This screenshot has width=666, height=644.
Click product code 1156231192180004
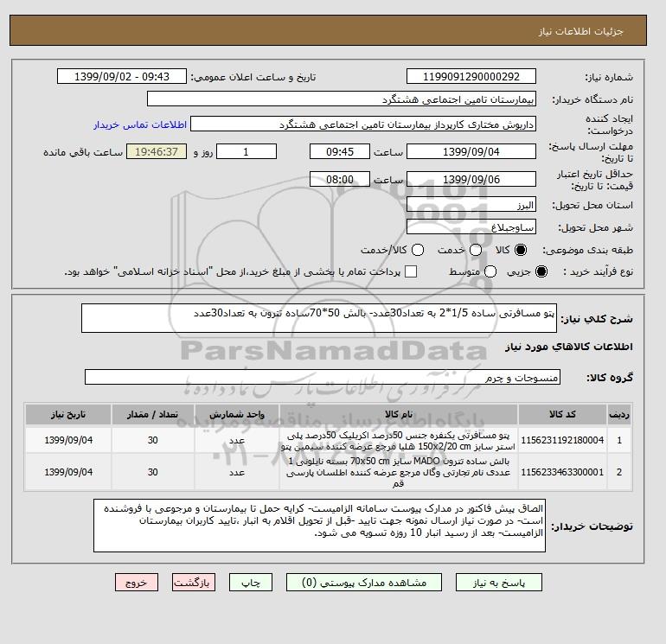click(x=562, y=440)
